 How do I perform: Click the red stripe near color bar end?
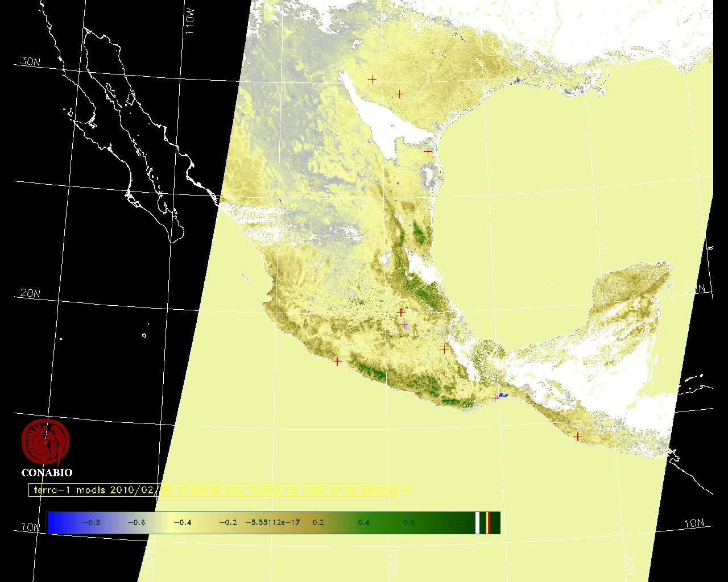489,522
